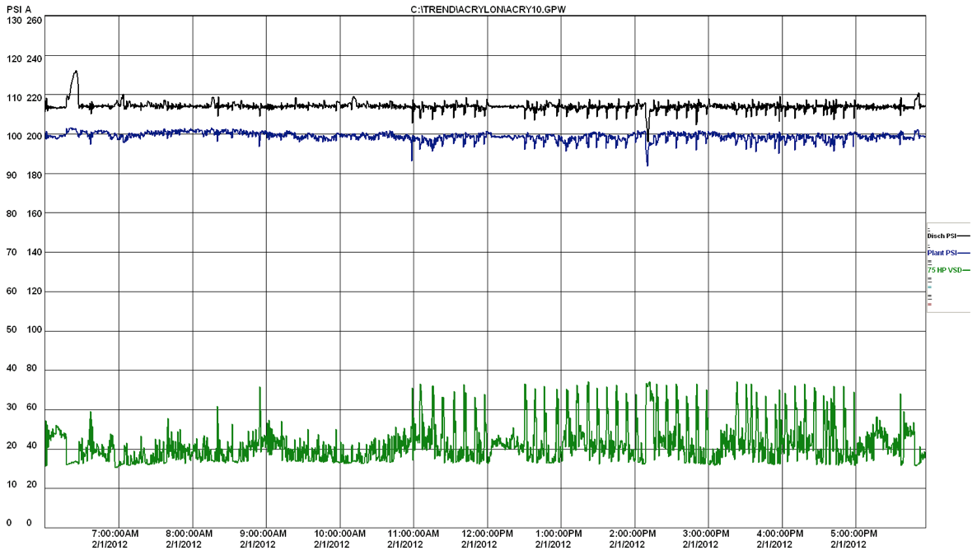
Task: Click the 12:00:00PM time axis label
Action: click(x=487, y=534)
